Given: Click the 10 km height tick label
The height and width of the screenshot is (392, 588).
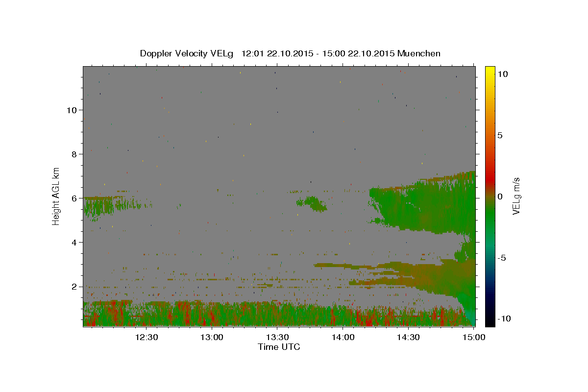Looking at the screenshot, I should (72, 110).
